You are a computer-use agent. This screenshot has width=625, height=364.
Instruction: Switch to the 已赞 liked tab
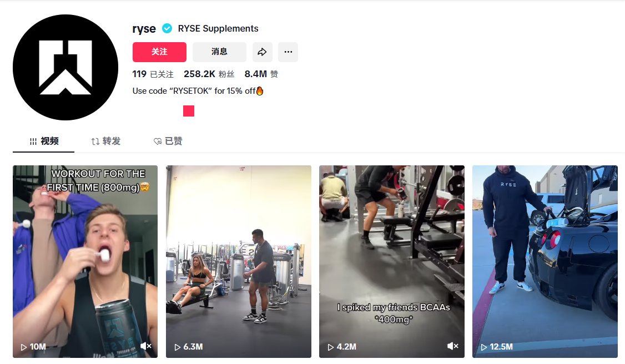coord(168,141)
